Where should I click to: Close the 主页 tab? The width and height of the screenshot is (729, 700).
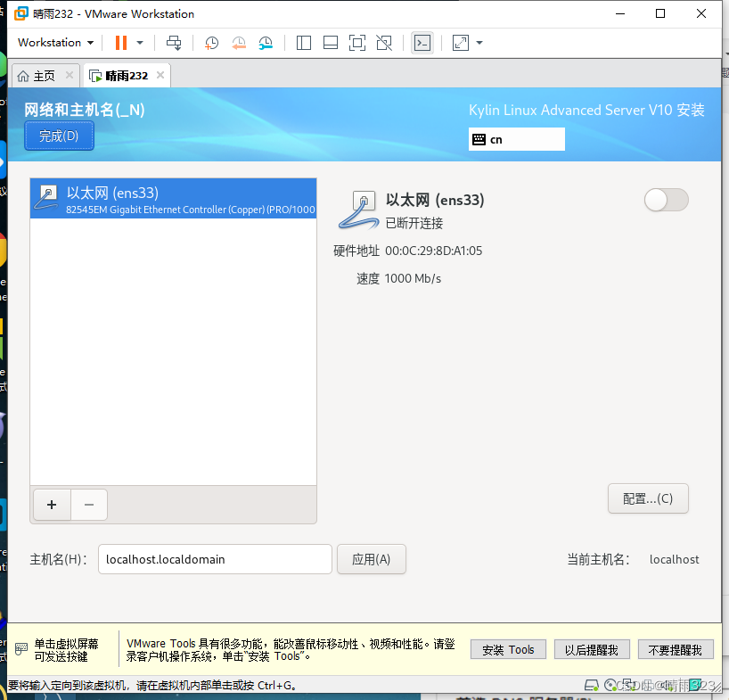(x=70, y=75)
